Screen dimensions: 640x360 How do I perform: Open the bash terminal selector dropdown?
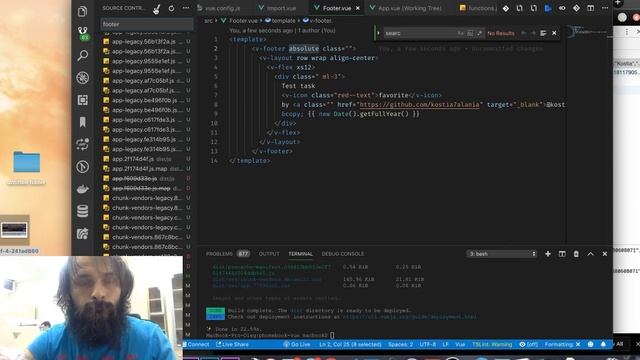coord(502,254)
